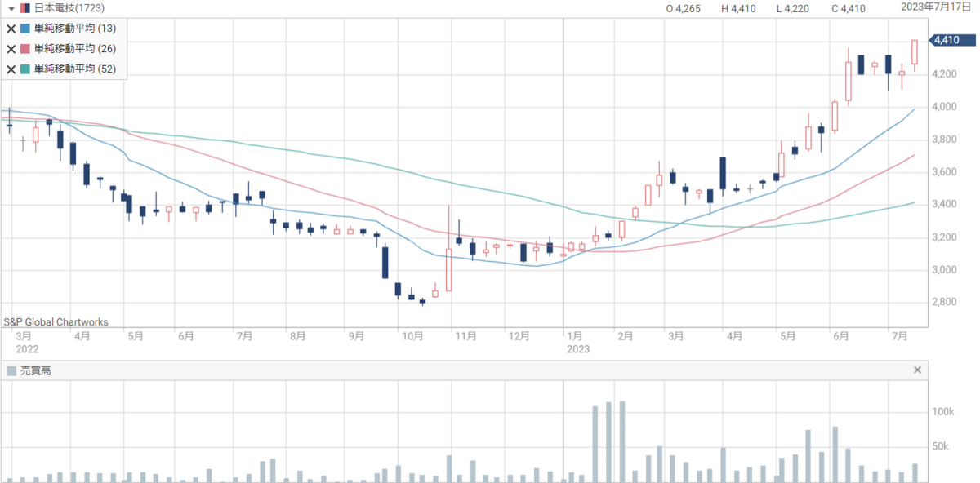Click the close price C 4,410
The image size is (980, 483).
click(849, 9)
